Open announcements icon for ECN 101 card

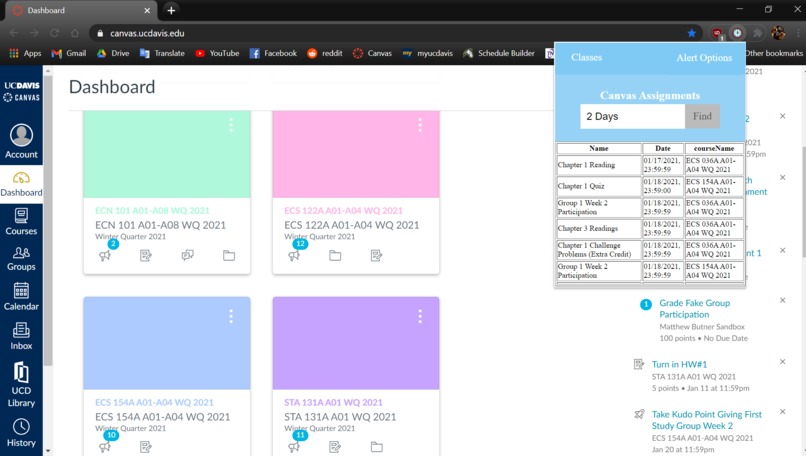tap(105, 256)
